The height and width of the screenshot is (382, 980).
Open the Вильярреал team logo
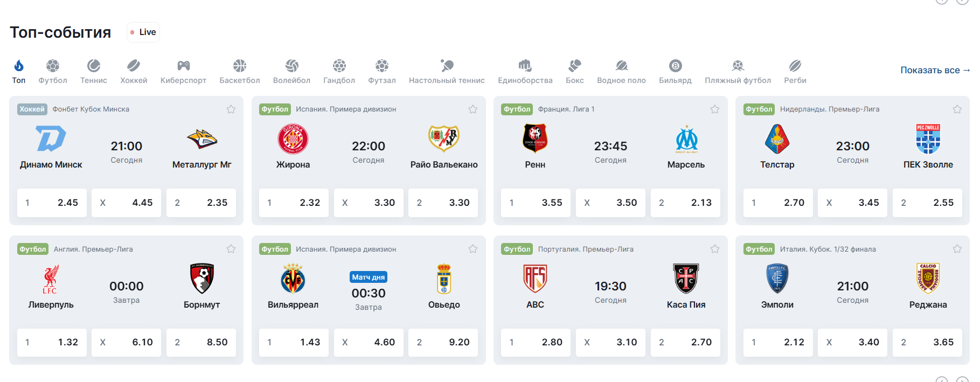[293, 279]
